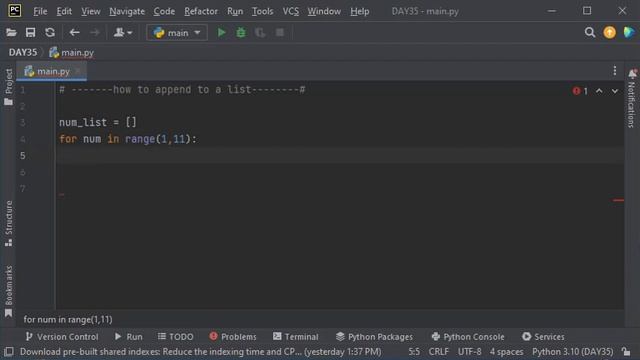Change CRLF line separator
Viewport: 640px width, 360px height.
(438, 352)
